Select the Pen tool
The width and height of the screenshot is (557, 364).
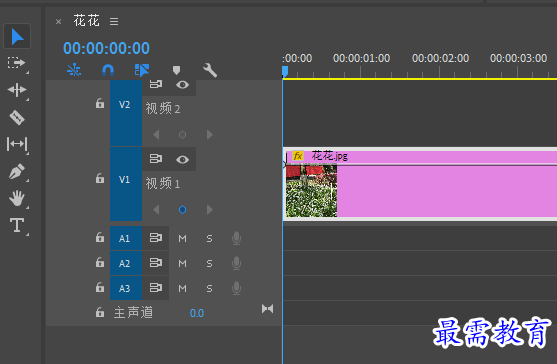17,172
